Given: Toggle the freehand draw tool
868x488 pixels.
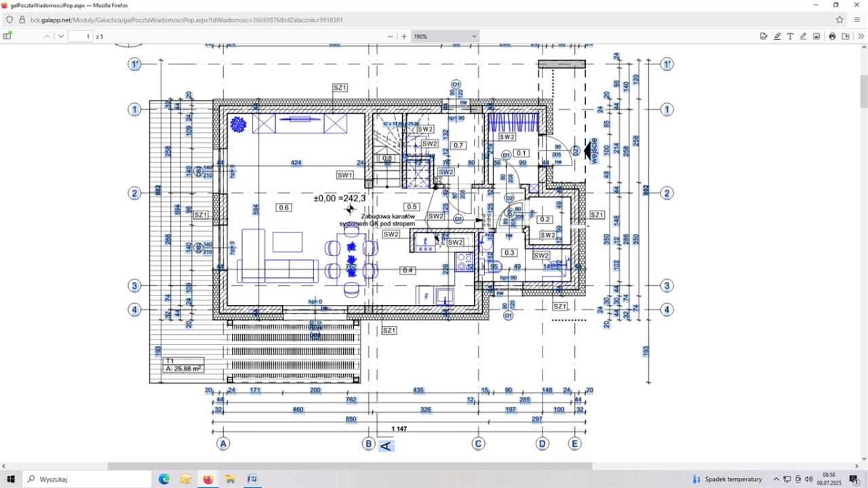Looking at the screenshot, I should click(804, 36).
